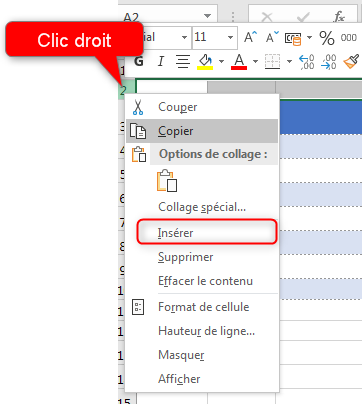Screen dimensions: 362x404
Task: Expand the fill color dropdown arrow
Action: (x=221, y=61)
